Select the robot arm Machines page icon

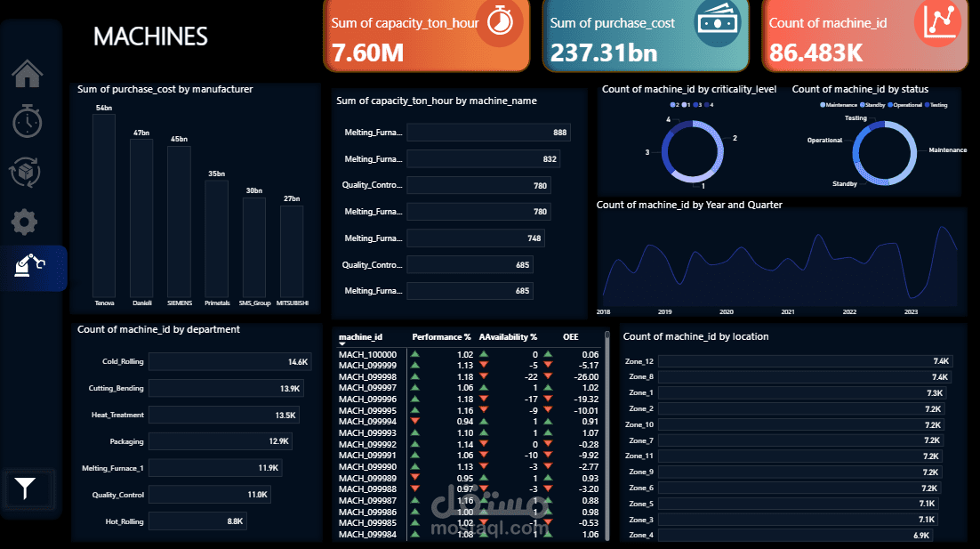coord(29,265)
